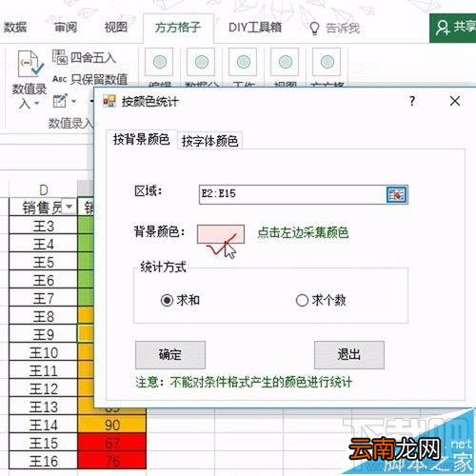Viewport: 476px width, 476px height.
Task: Select the 求和 radio button
Action: tap(167, 300)
